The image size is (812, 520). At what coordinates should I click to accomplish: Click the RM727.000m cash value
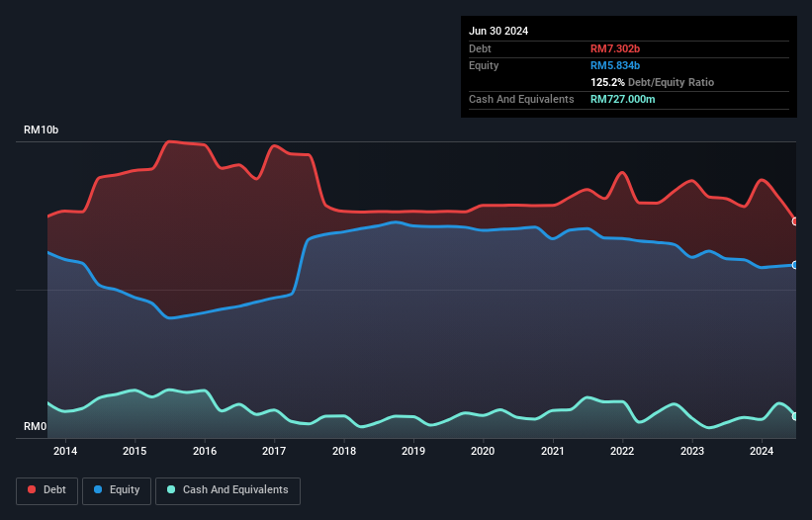pyautogui.click(x=622, y=99)
